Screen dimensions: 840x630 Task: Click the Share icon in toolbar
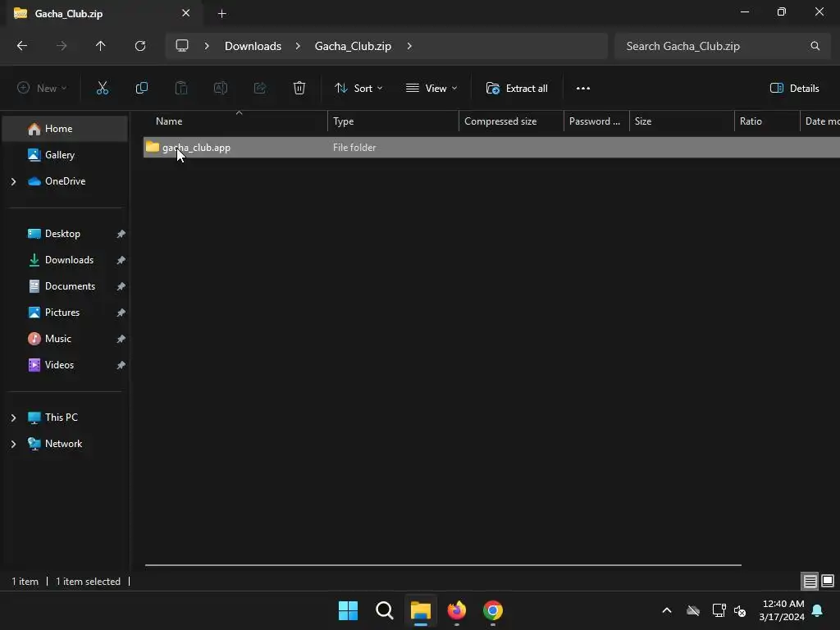pyautogui.click(x=260, y=89)
